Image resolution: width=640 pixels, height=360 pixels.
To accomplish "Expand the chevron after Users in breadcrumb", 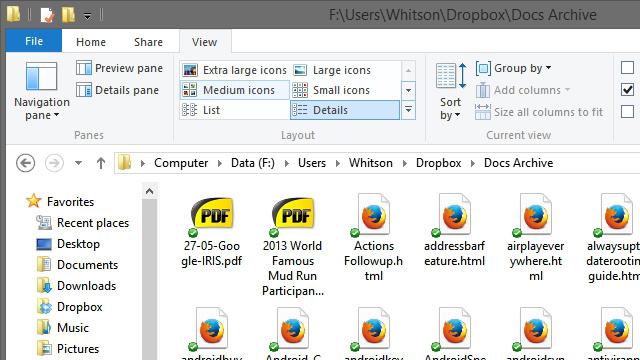I will tap(338, 163).
